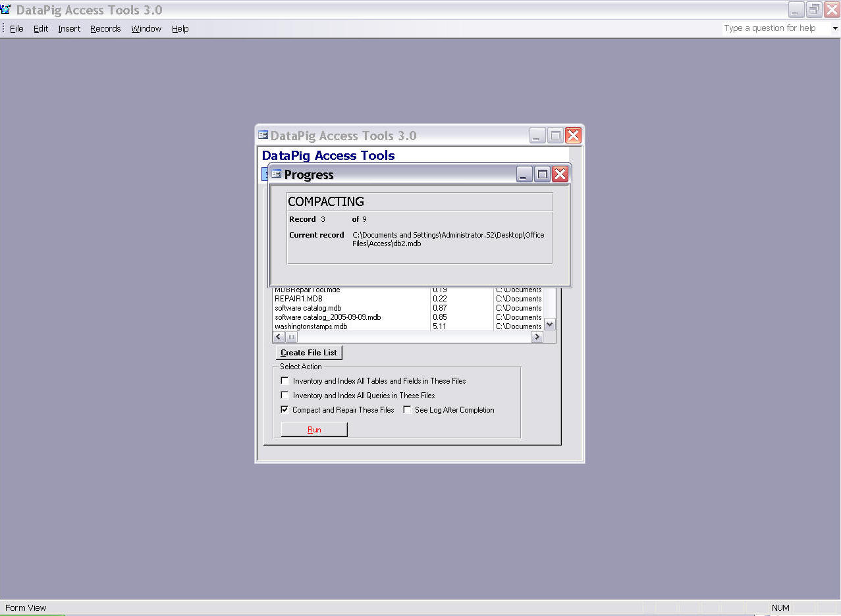Screen dimensions: 841x616
Task: Click the DataPig application icon in the main title bar
Action: tap(6, 9)
